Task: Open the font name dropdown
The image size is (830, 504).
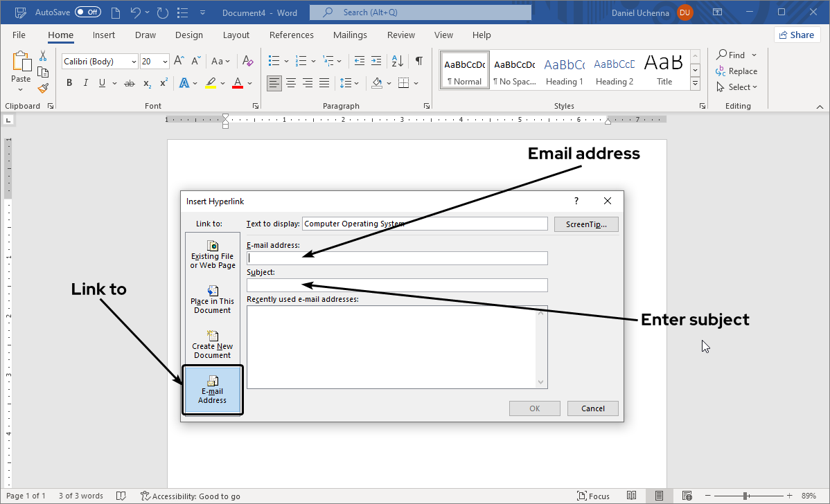Action: (x=134, y=62)
